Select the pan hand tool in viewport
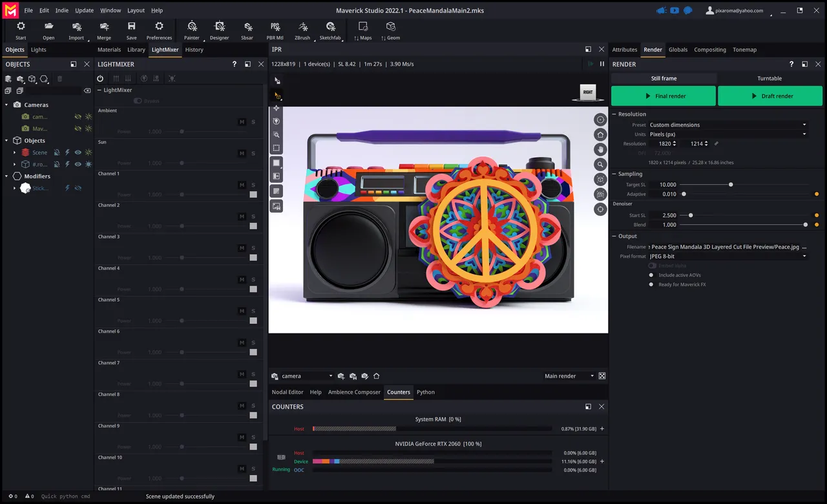 tap(600, 149)
